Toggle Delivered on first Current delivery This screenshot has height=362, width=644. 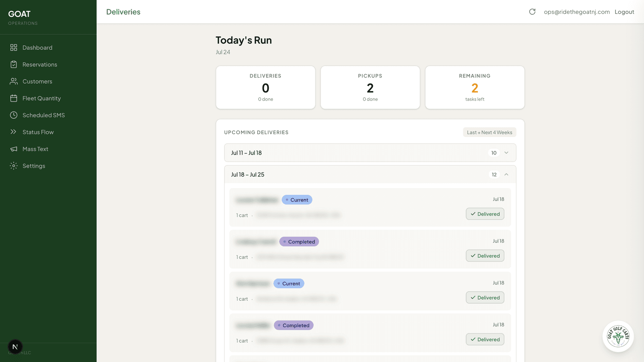485,214
